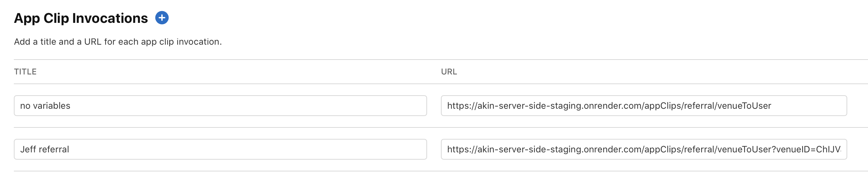
Task: Click the truncated URL ending in ChIJV
Action: click(644, 149)
